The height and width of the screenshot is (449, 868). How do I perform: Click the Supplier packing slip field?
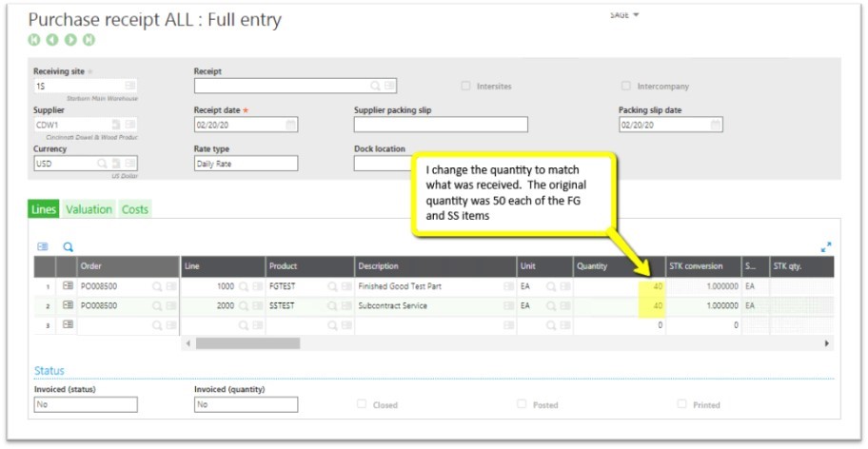pyautogui.click(x=441, y=125)
